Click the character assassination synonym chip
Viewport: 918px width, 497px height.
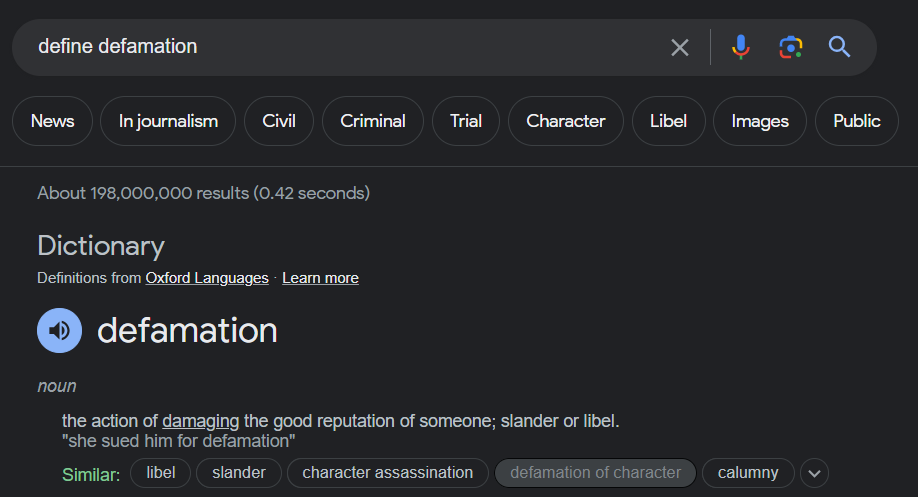(x=388, y=473)
